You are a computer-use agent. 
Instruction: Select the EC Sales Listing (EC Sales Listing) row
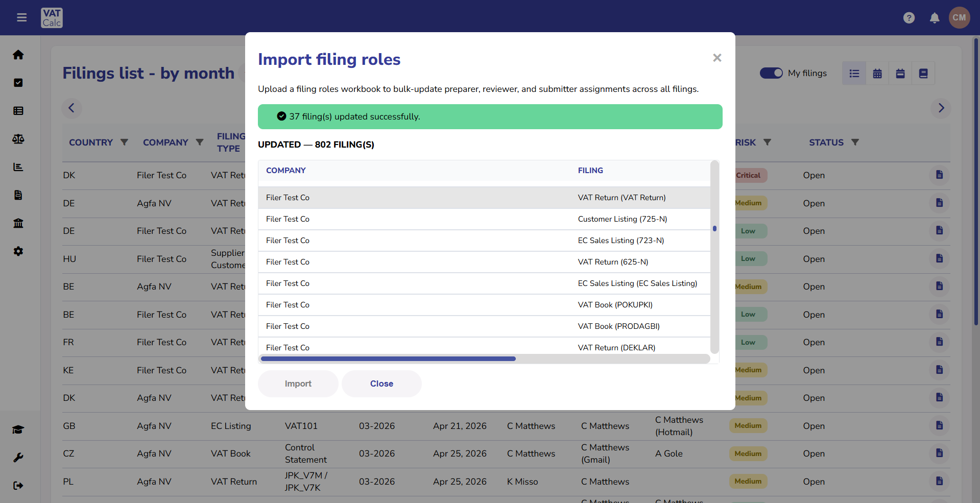tap(484, 283)
